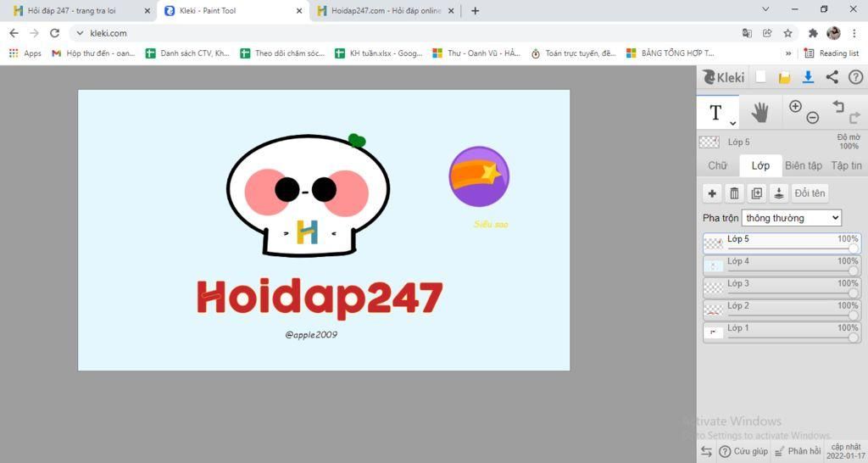Open Phản hồi feedback link
The image size is (868, 463).
click(798, 451)
